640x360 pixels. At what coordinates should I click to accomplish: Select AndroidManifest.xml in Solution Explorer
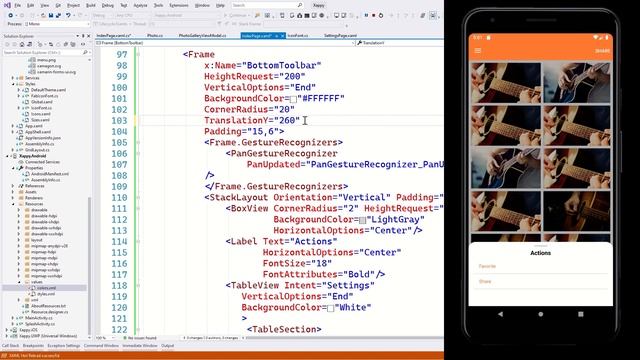tap(49, 174)
